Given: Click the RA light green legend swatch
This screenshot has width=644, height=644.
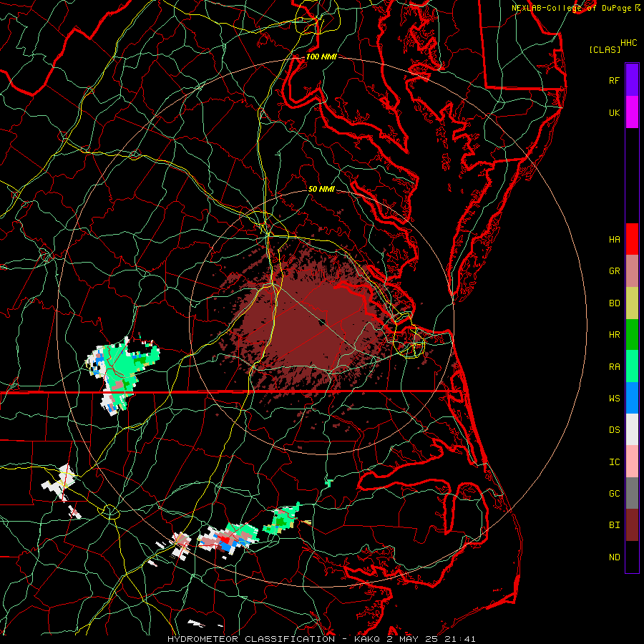Looking at the screenshot, I should click(632, 366).
